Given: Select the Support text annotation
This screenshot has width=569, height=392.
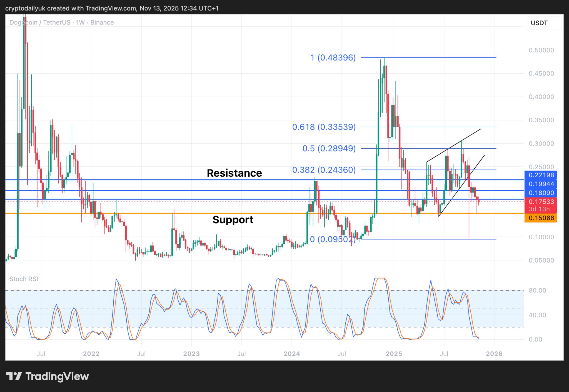Looking at the screenshot, I should [233, 219].
